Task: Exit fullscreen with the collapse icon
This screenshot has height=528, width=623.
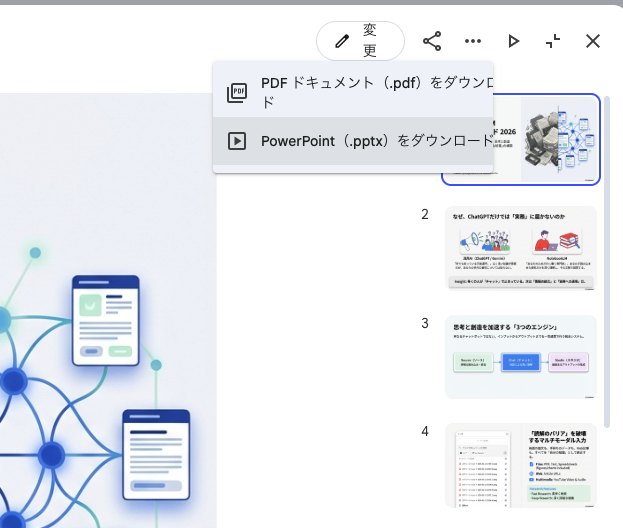Action: coord(553,41)
